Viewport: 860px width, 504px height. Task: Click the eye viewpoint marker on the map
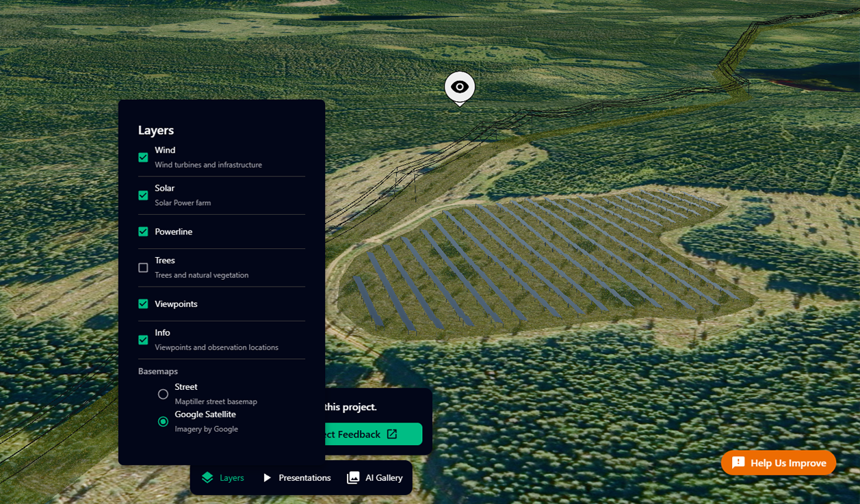tap(460, 88)
